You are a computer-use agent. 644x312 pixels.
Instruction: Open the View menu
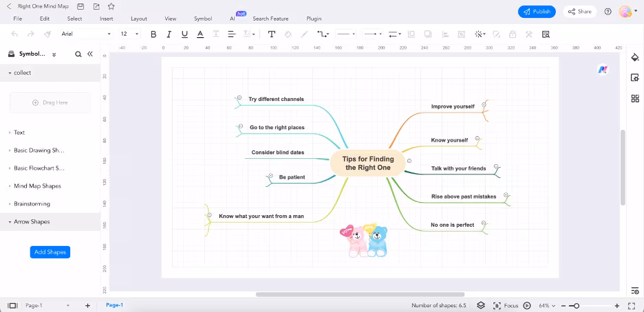point(171,19)
